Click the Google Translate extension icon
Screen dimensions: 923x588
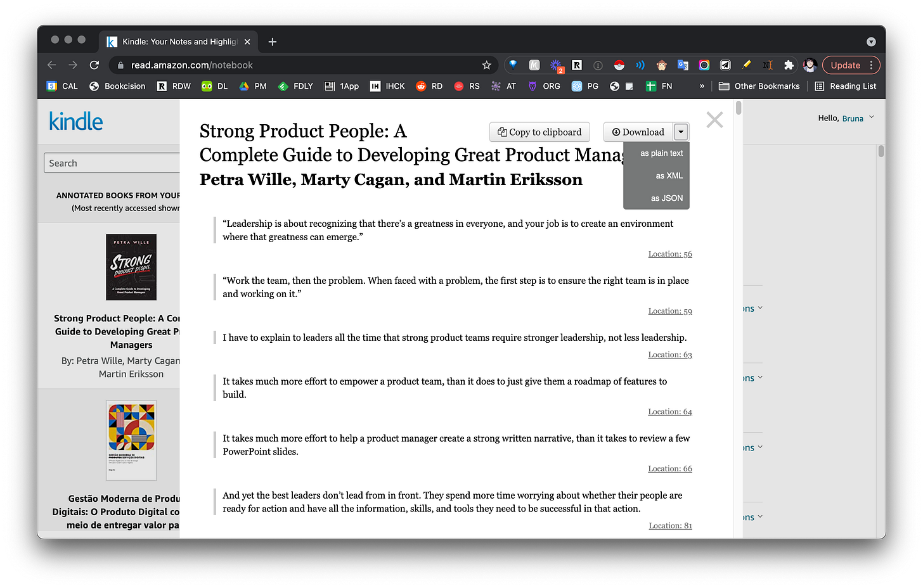pos(683,65)
